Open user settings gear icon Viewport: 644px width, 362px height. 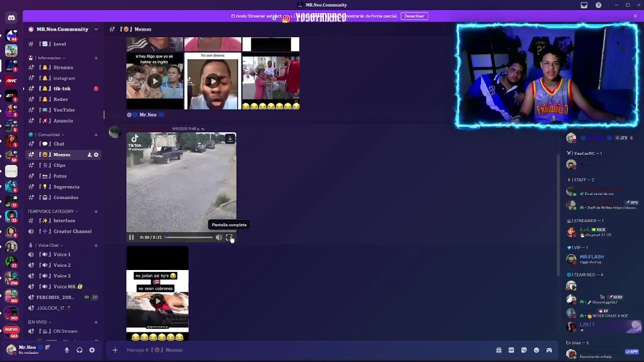point(92,350)
